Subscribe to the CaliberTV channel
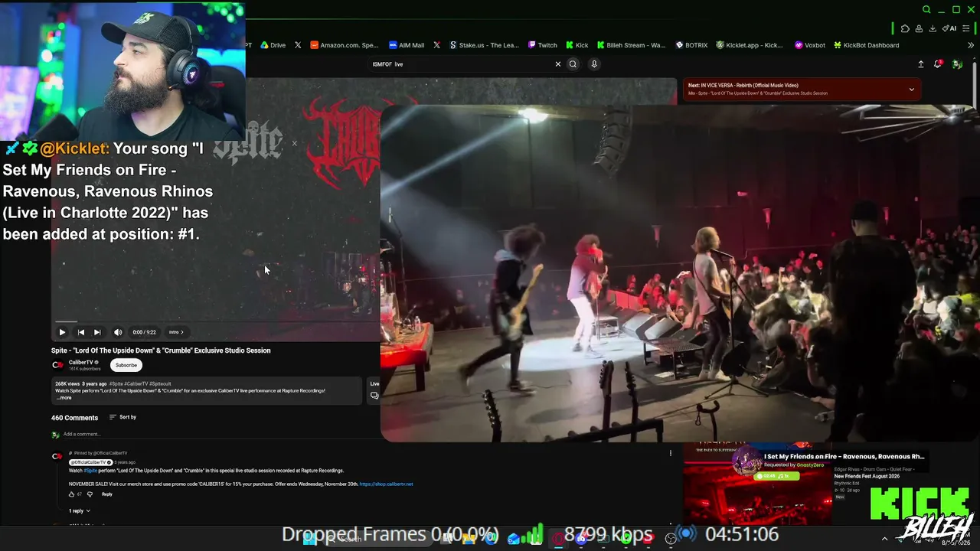 [126, 365]
